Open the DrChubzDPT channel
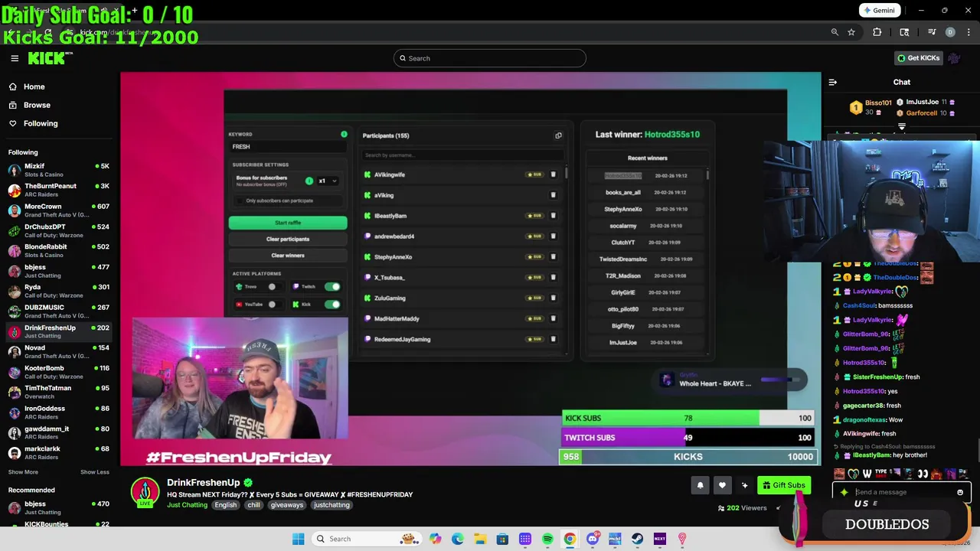 [60, 230]
